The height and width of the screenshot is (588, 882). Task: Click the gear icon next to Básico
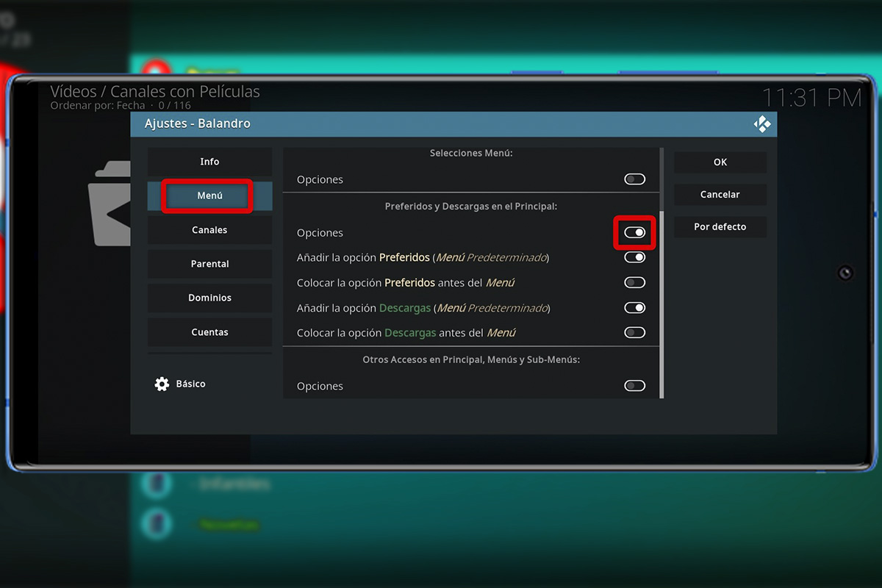tap(162, 383)
